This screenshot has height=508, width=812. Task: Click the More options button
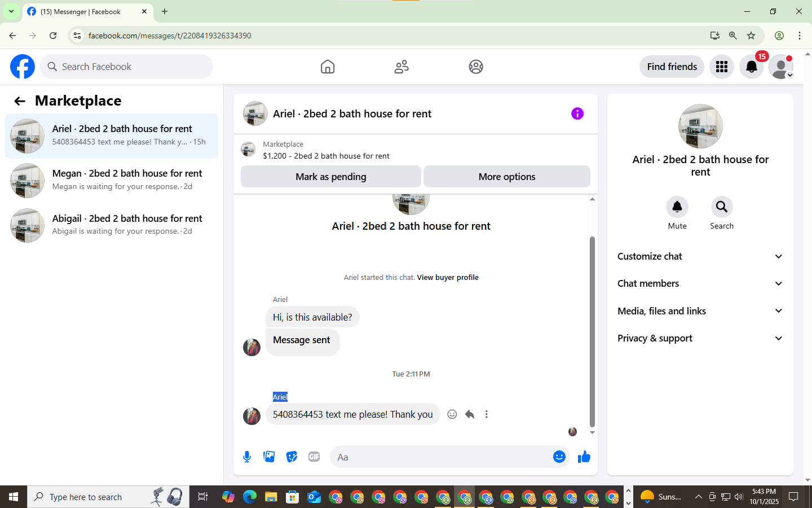507,177
